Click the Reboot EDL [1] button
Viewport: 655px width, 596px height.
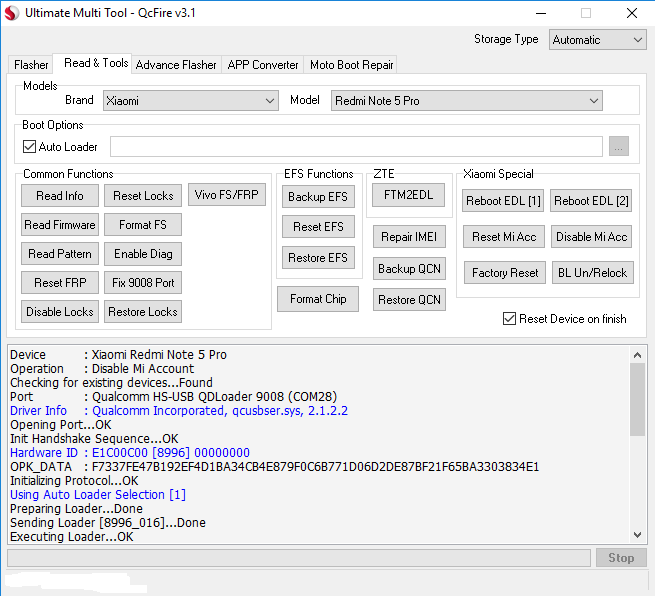pos(503,201)
